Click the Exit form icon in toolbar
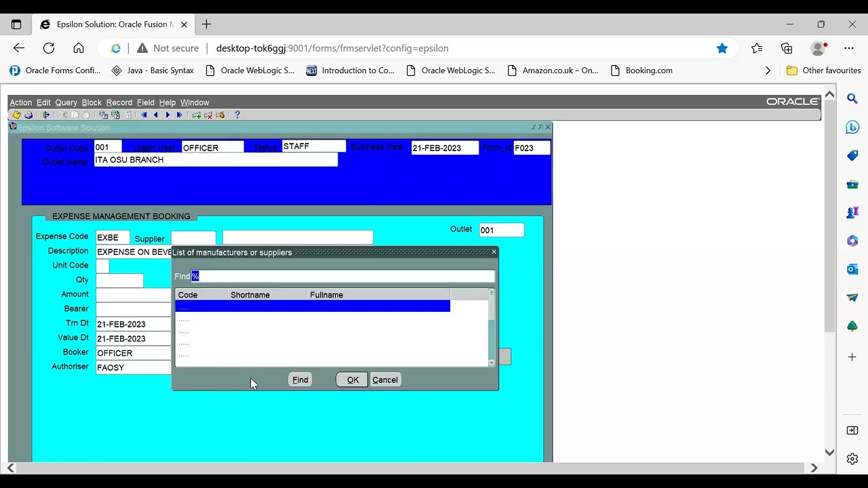The height and width of the screenshot is (488, 868). (x=46, y=115)
